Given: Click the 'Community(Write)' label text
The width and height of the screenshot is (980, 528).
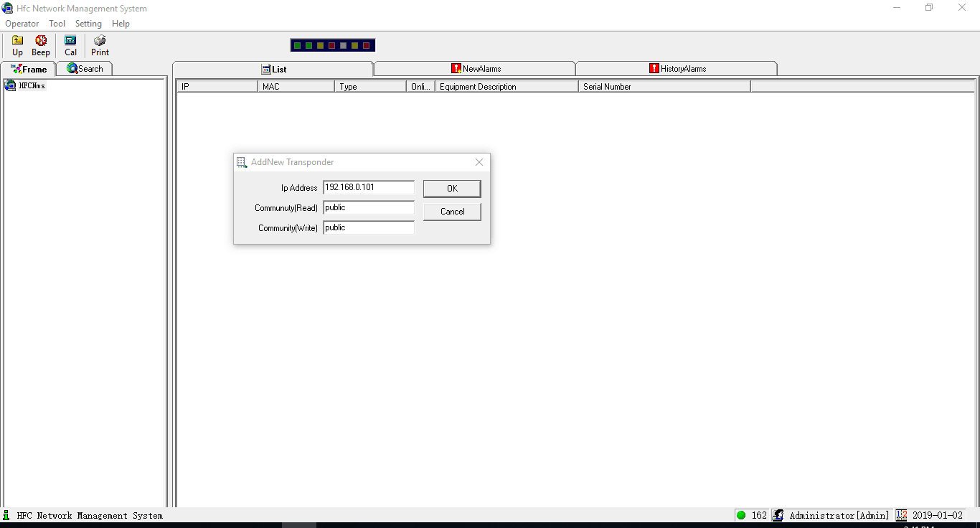Looking at the screenshot, I should 288,228.
